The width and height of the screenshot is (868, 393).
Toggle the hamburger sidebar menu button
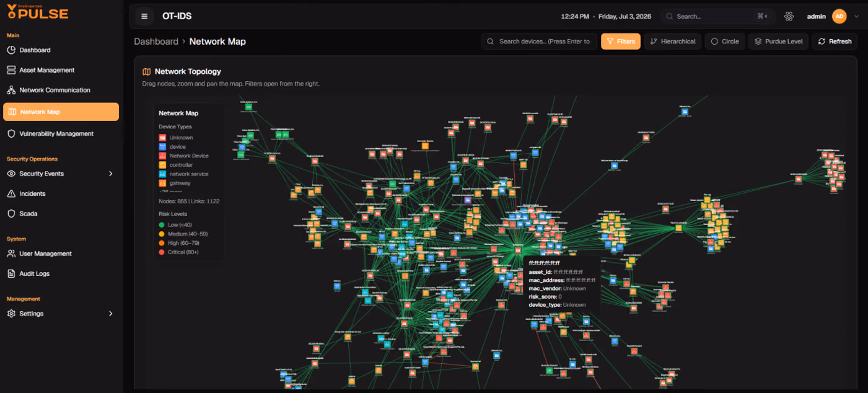click(144, 17)
